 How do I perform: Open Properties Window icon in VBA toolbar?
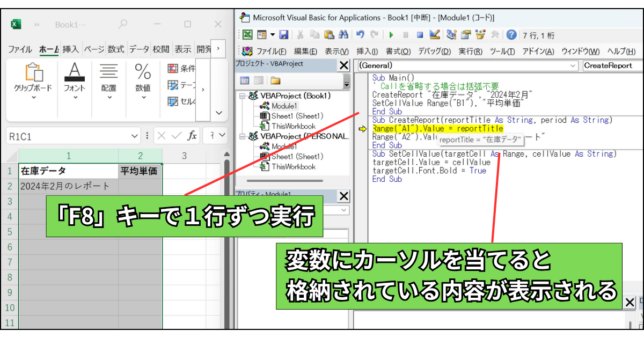pyautogui.click(x=466, y=35)
